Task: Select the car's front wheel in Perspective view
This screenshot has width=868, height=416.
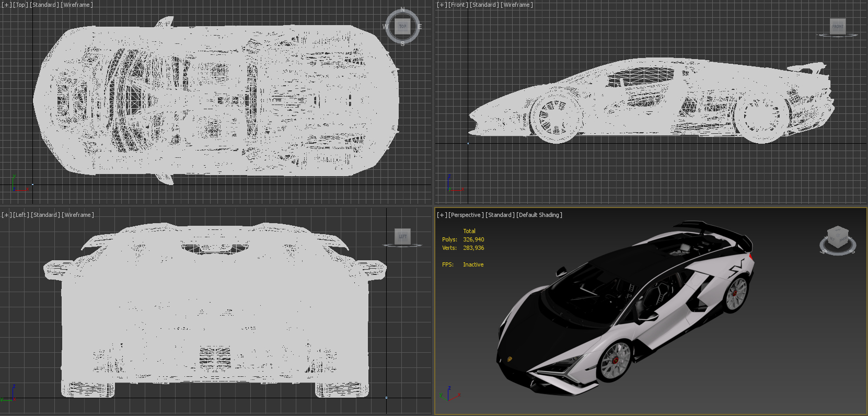Action: coord(615,360)
